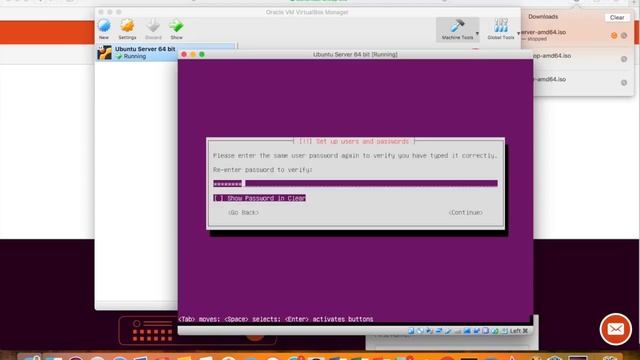The height and width of the screenshot is (360, 640).
Task: Expand the Global Tools dropdown arrow
Action: click(x=518, y=33)
